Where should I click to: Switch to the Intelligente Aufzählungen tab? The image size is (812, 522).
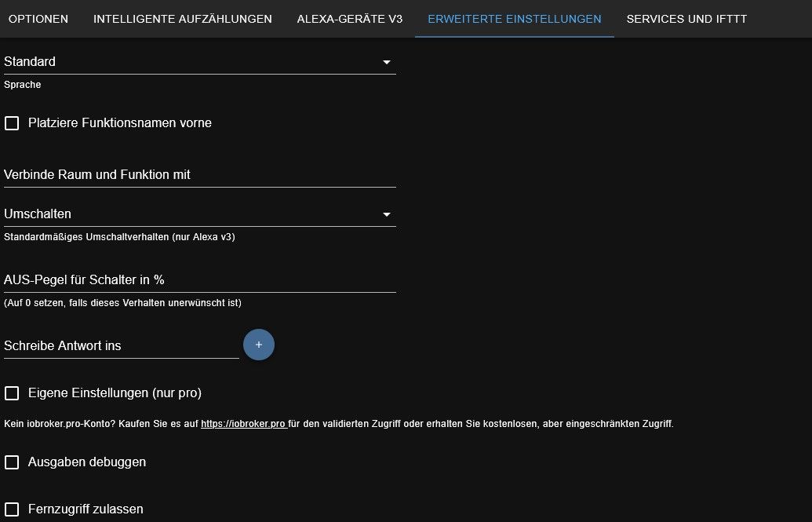182,19
